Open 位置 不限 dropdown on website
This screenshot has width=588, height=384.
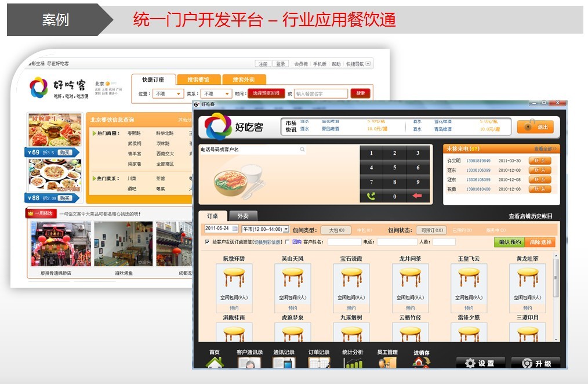pyautogui.click(x=168, y=93)
